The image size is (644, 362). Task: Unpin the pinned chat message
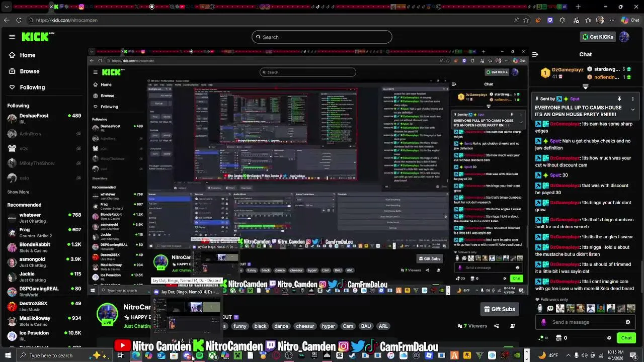[x=619, y=99]
